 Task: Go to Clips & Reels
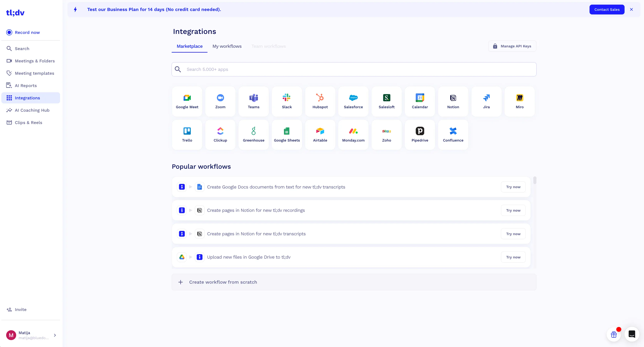(x=30, y=122)
